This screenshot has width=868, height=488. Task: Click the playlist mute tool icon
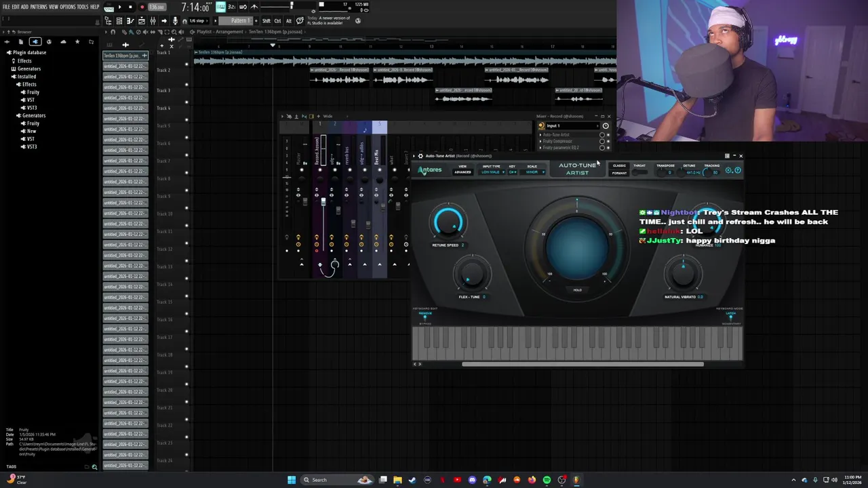click(145, 32)
